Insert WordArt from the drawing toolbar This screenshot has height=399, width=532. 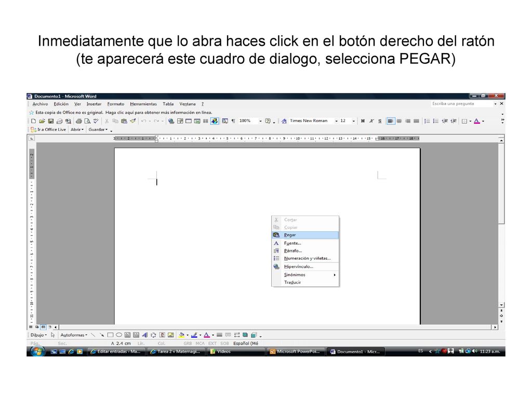145,335
